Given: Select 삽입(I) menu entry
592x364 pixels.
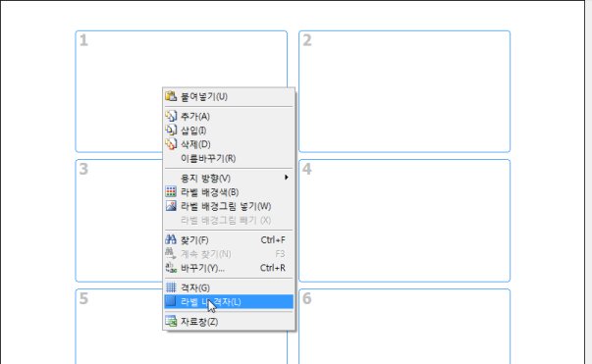Looking at the screenshot, I should tap(229, 130).
